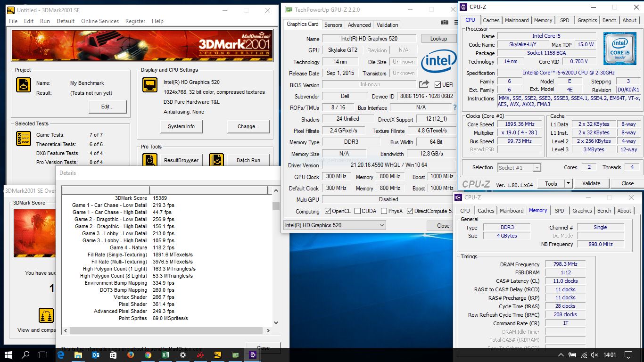Click the View and compare online icon
The width and height of the screenshot is (644, 362).
pos(46,315)
